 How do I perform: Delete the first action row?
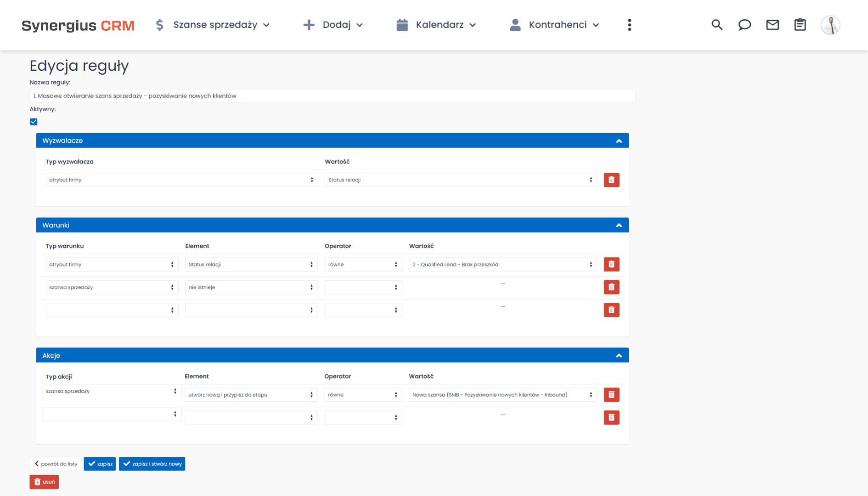611,395
